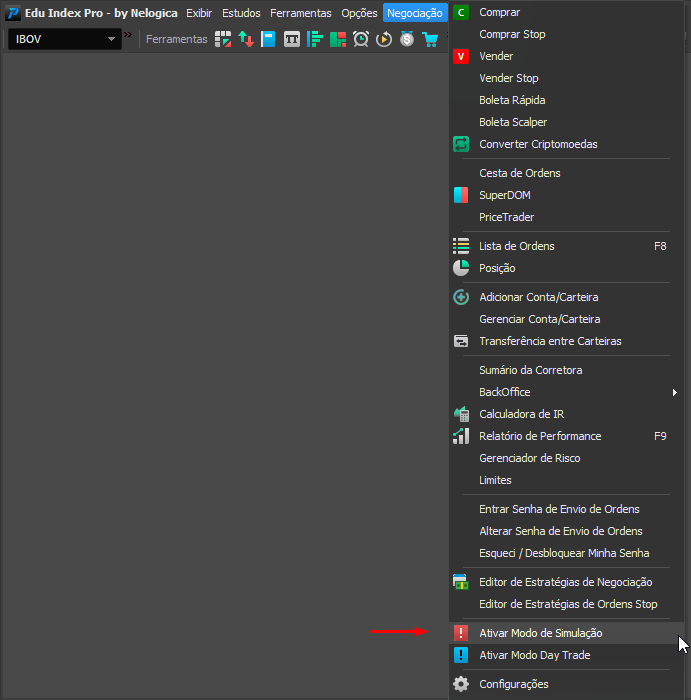Click the red exclamation Modo de Simulação icon
Viewport: 691px width, 700px height.
point(461,633)
